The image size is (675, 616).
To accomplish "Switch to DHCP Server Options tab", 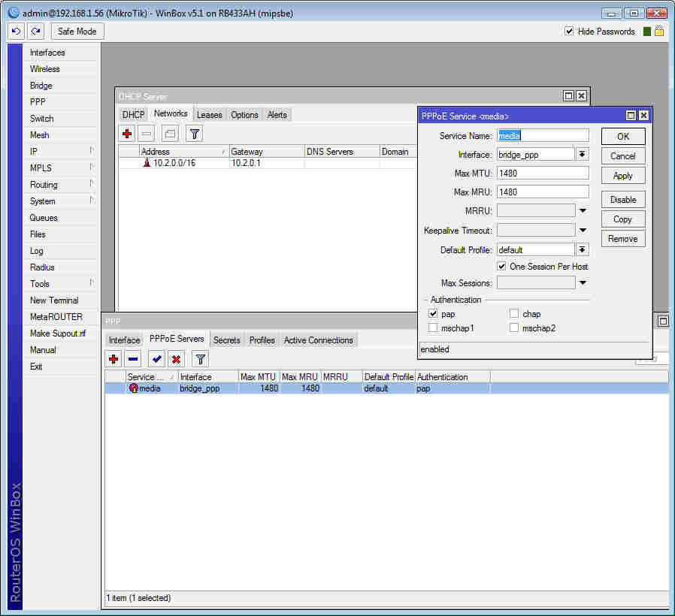I will pyautogui.click(x=244, y=115).
